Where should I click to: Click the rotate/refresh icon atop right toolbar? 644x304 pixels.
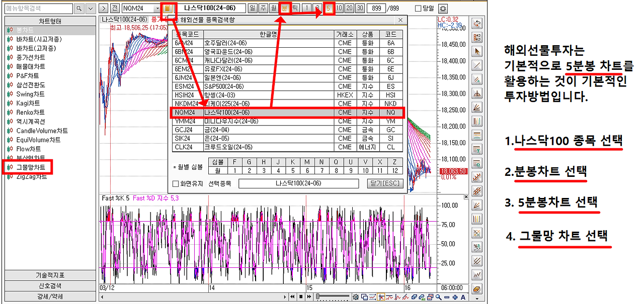(477, 23)
